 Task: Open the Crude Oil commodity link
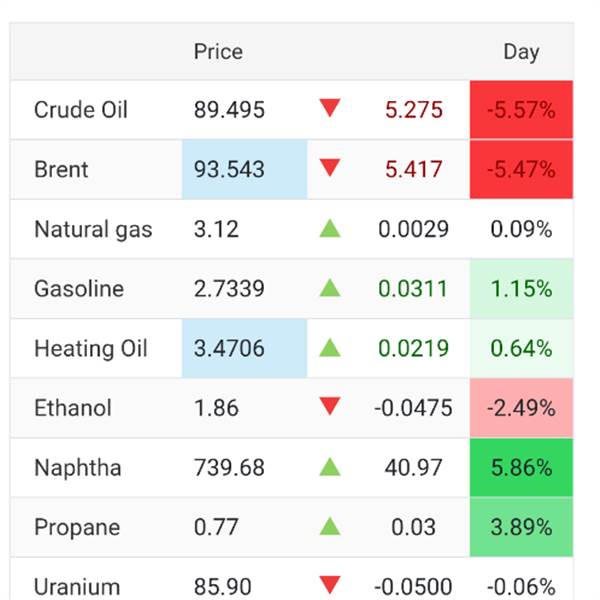point(81,110)
